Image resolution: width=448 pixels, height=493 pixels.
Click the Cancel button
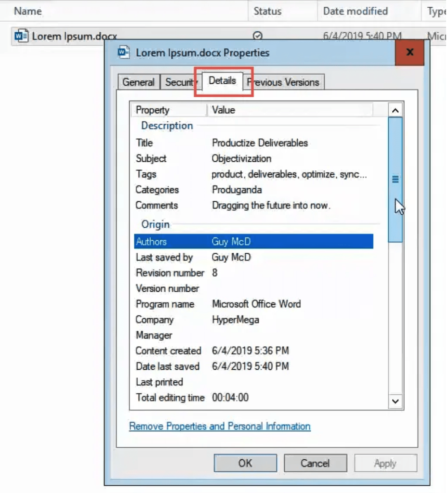(315, 463)
